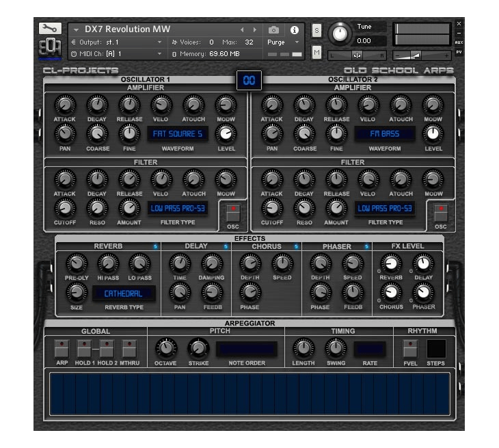This screenshot has height=448, width=499.
Task: Open the instrument info icon
Action: click(295, 30)
